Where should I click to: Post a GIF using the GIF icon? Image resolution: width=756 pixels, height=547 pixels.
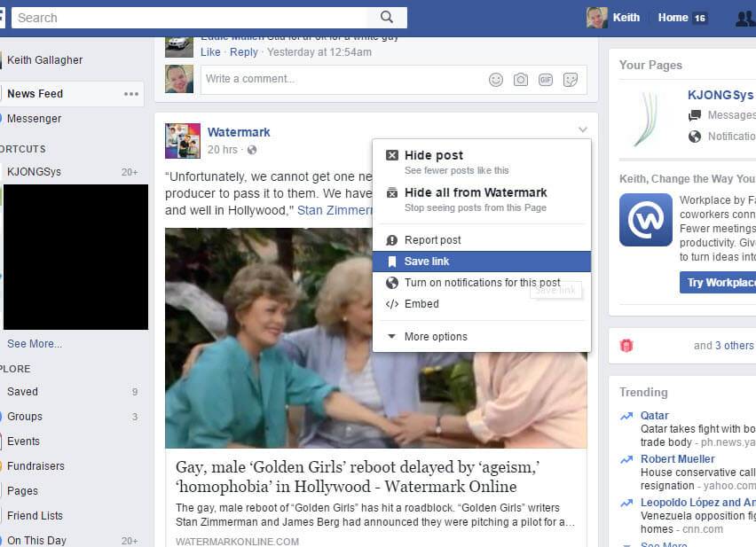(546, 80)
